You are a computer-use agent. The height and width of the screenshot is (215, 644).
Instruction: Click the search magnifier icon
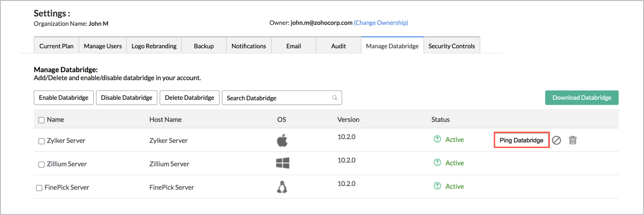pos(335,98)
